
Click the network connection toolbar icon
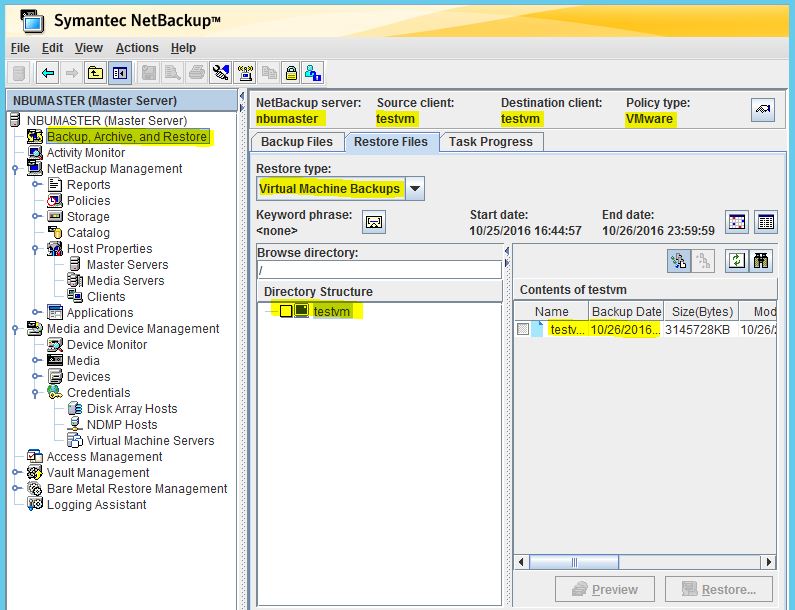pos(245,74)
